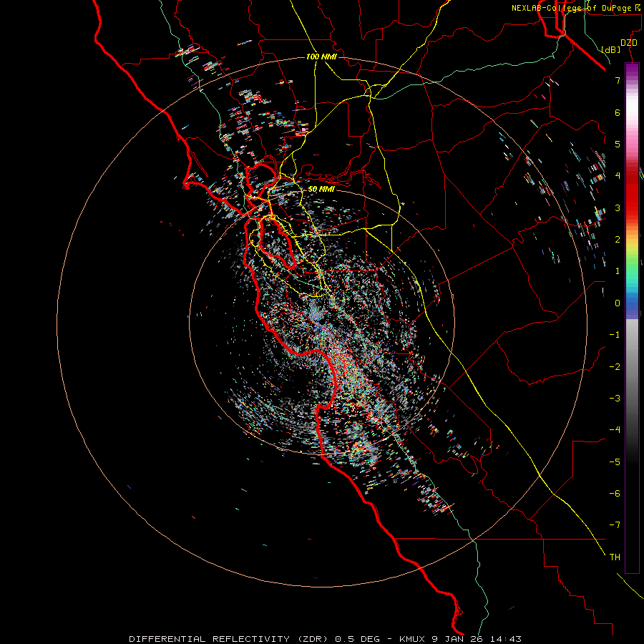Click the 0 dB tick label on the color bar
644x644 pixels.
(x=618, y=303)
